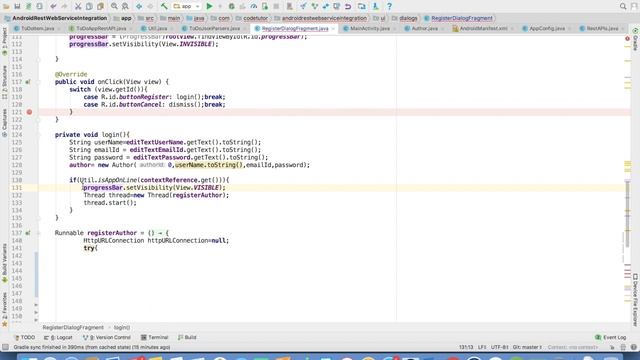This screenshot has width=640, height=360.
Task: Click AndroidRestWebServiceIntegration breadcrumb
Action: point(60,18)
